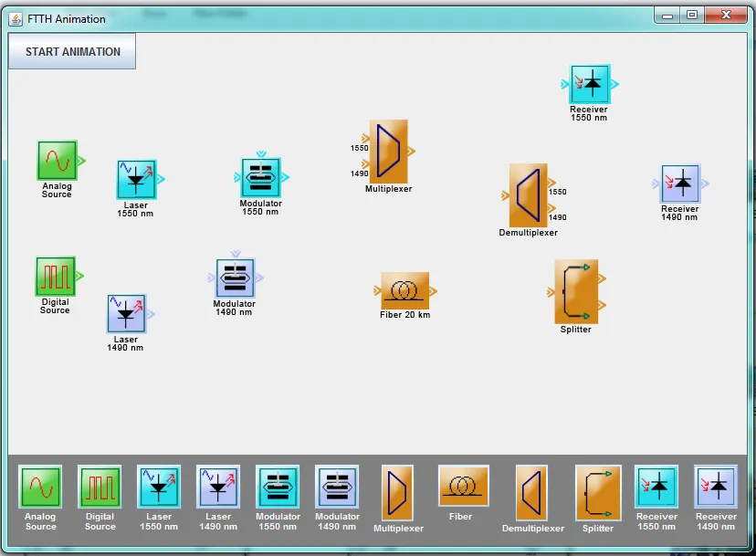Viewport: 756px width, 556px height.
Task: Select the Receiver 1490 nm canvas block
Action: coord(681,184)
